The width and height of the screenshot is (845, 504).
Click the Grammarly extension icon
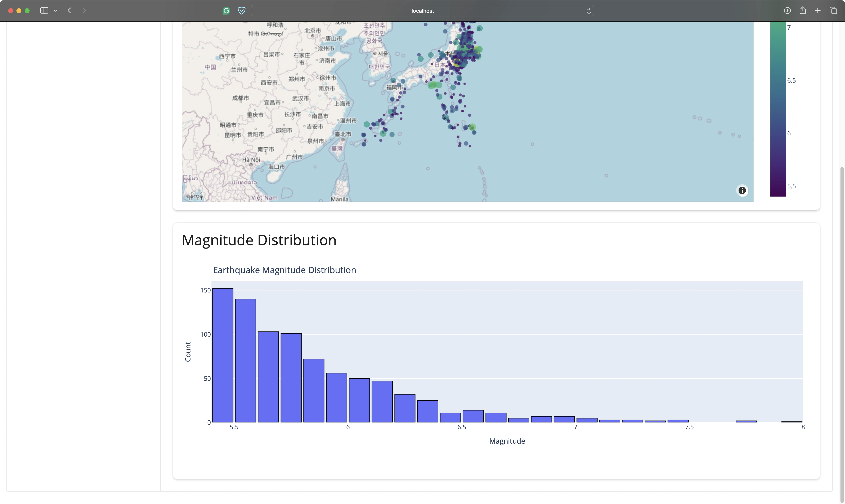tap(226, 10)
